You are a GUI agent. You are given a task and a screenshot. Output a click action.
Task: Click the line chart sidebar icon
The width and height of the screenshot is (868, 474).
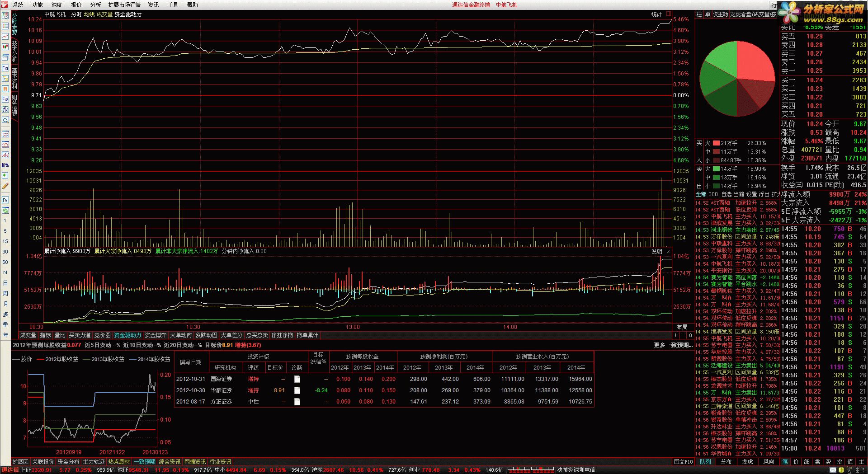click(x=5, y=36)
